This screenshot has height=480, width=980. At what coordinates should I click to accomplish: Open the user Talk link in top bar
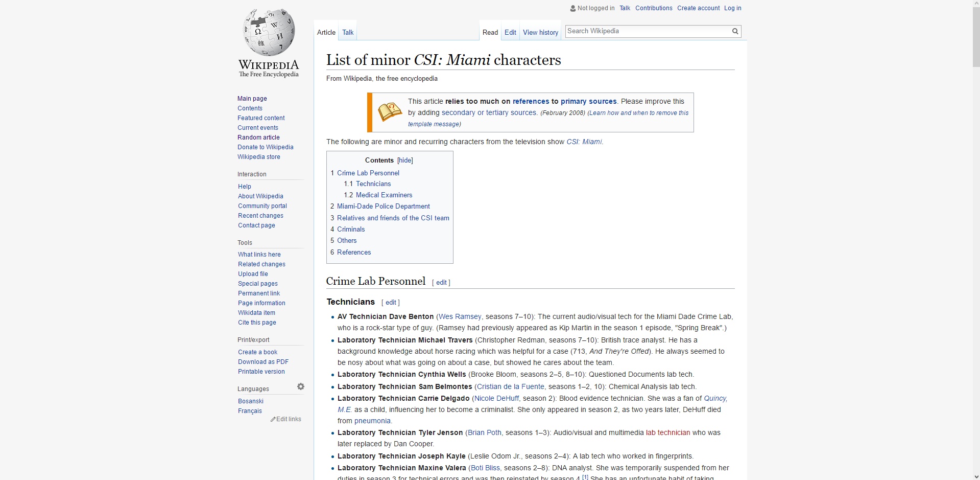tap(625, 8)
